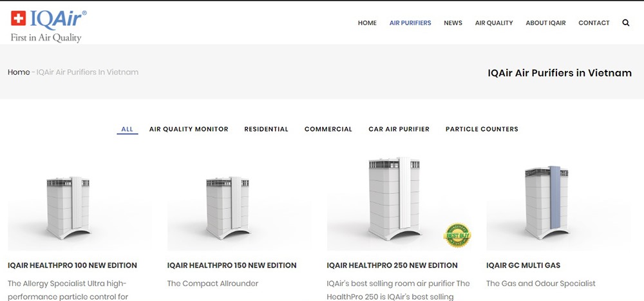Viewport: 644px width, 301px height.
Task: Filter by PARTICLE COUNTERS
Action: (x=482, y=129)
